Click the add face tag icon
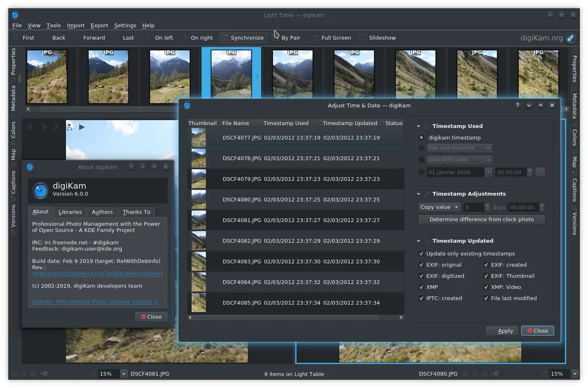588x388 pixels. click(69, 127)
